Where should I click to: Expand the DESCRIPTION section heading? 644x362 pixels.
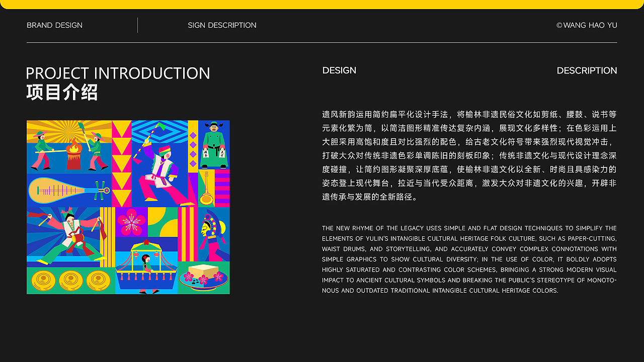[587, 70]
